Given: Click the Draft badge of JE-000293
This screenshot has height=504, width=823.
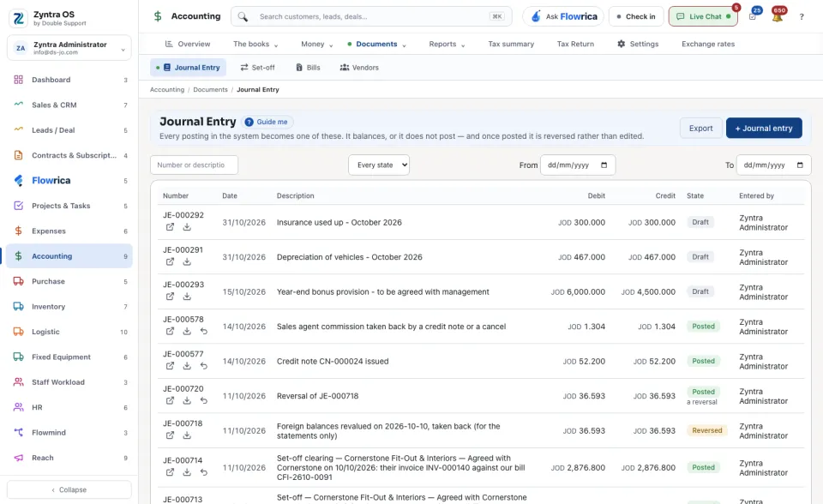Looking at the screenshot, I should click(700, 291).
